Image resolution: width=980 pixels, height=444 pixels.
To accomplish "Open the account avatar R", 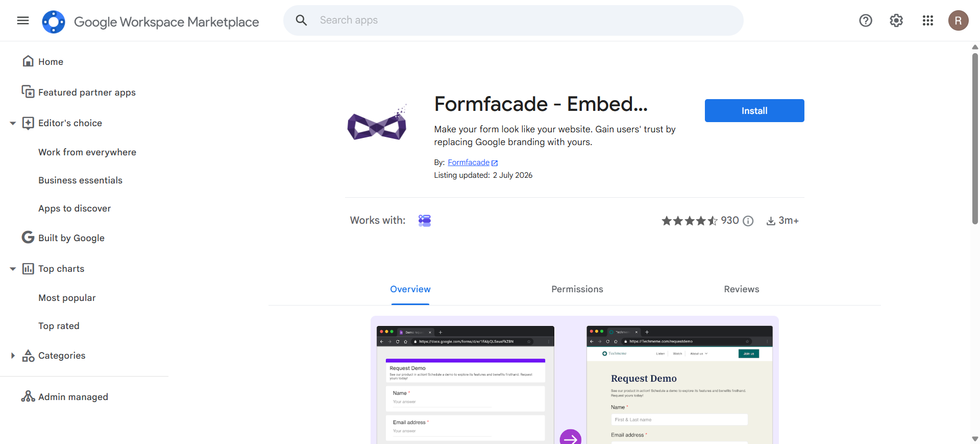I will point(958,20).
